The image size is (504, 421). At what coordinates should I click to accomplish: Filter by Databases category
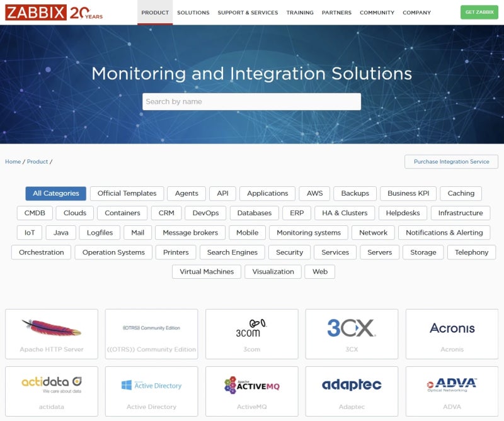point(255,213)
